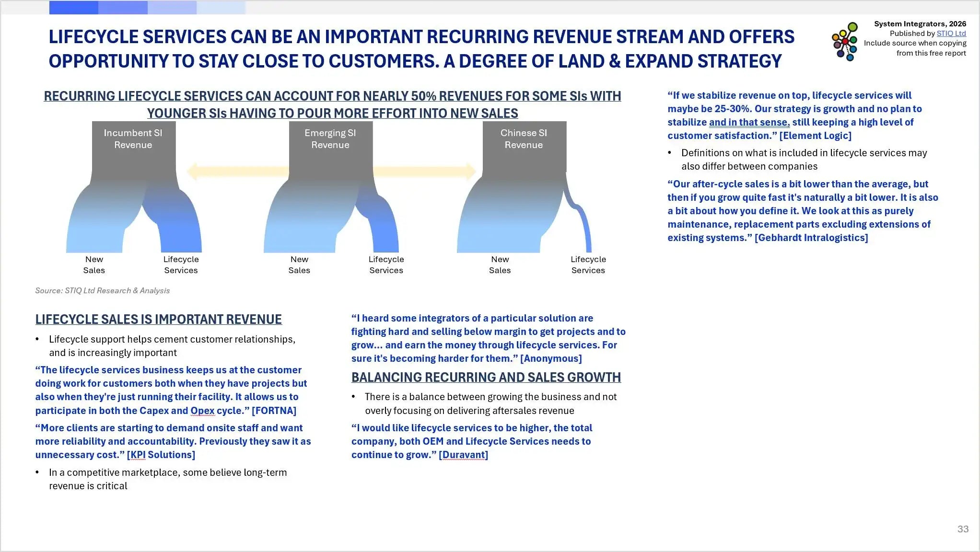
Task: Click the Duravant name in the quote
Action: (463, 455)
